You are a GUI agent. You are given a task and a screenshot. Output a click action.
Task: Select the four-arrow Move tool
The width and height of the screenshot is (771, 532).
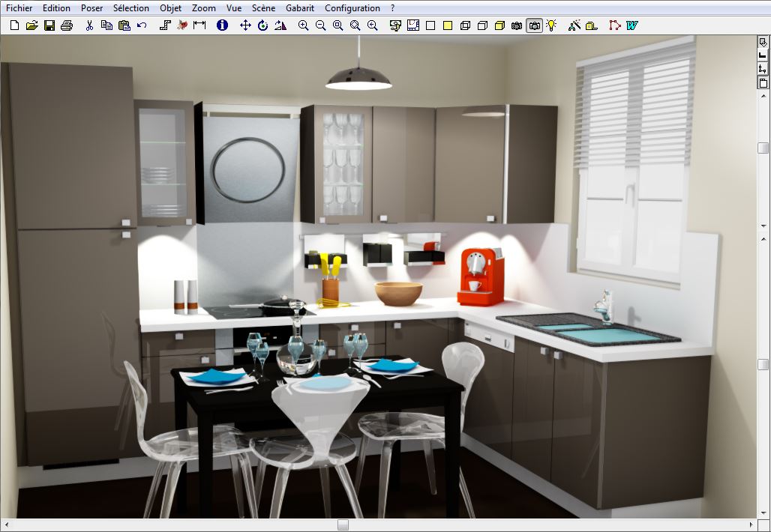tap(245, 25)
